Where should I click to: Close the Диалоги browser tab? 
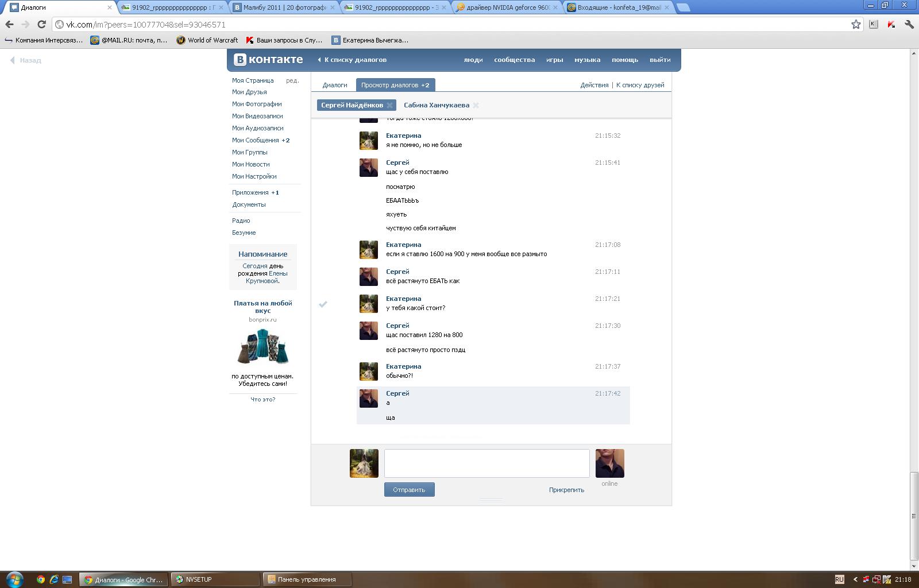click(x=110, y=7)
